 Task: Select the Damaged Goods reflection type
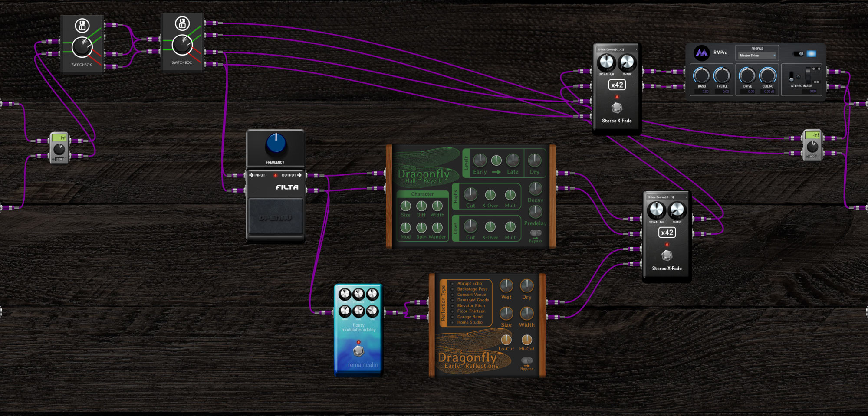click(x=469, y=300)
